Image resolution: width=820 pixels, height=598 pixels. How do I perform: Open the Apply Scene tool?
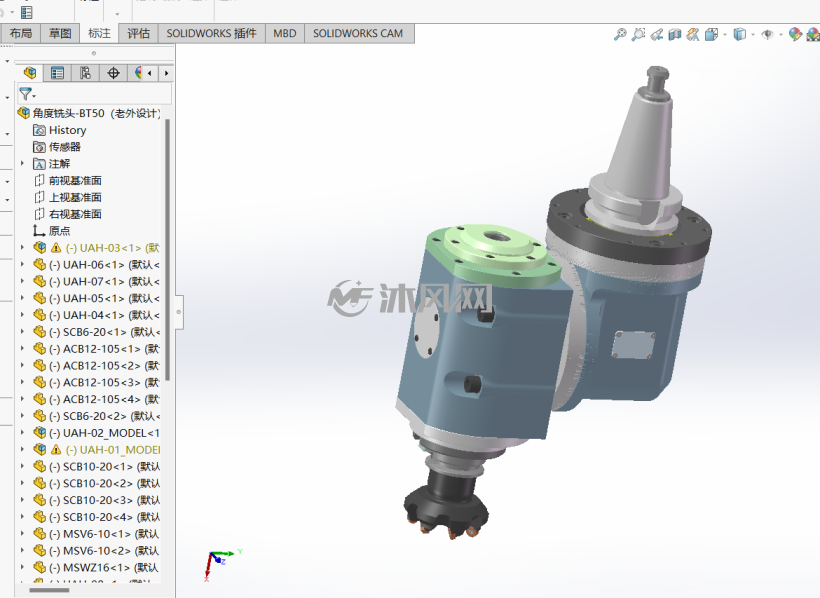pos(813,35)
